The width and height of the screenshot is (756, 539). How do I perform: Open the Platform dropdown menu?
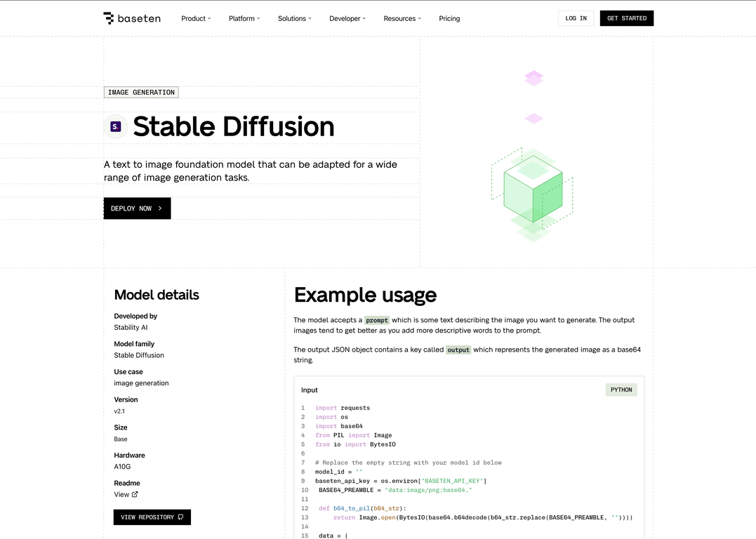pyautogui.click(x=244, y=18)
